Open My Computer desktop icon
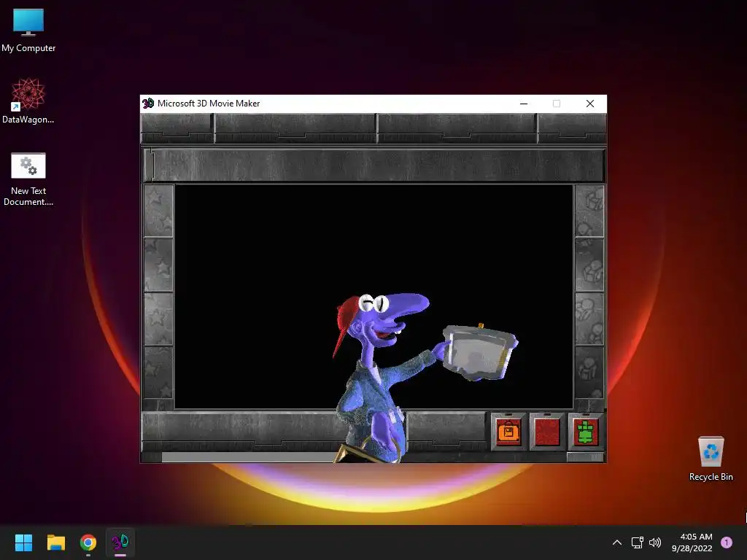The height and width of the screenshot is (560, 747). coord(28,29)
